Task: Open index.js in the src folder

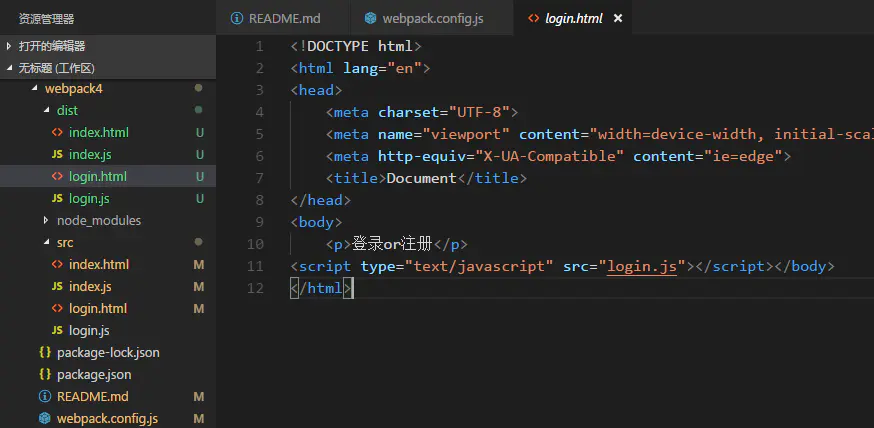Action: pyautogui.click(x=108, y=286)
